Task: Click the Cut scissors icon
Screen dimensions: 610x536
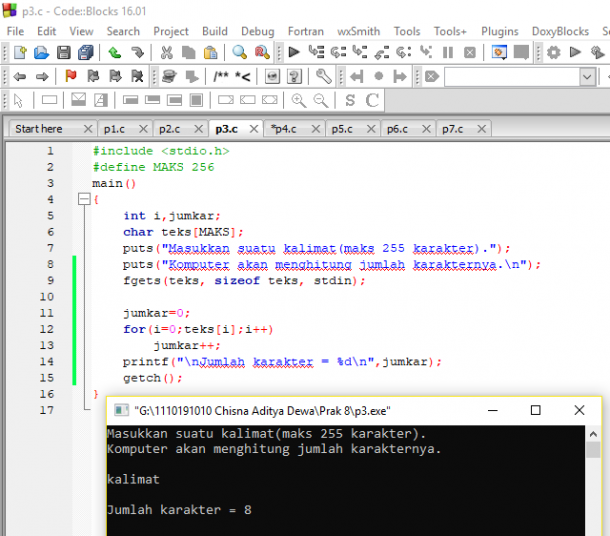Action: click(166, 52)
